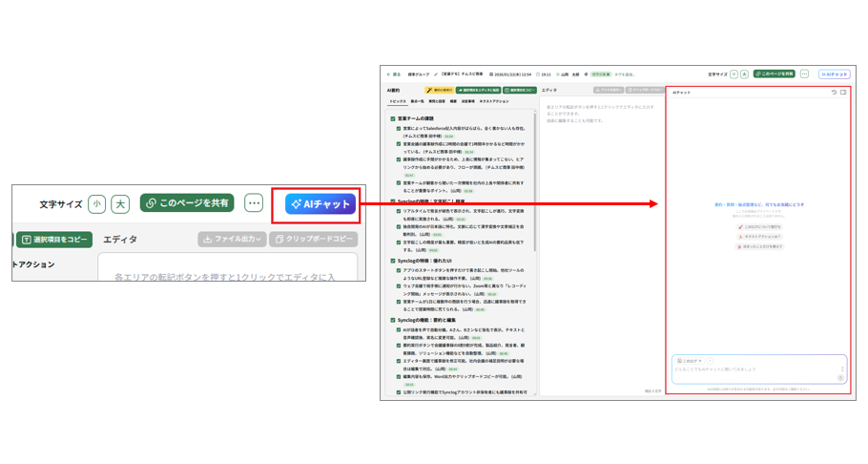
Task: Toggle checkbox for 独自開発のAIが日本語に特化 item
Action: 398,226
